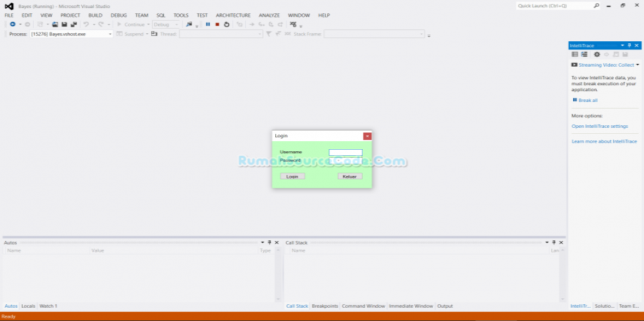Open Autos window options dropdown arrow
This screenshot has height=321, width=644.
[263, 242]
